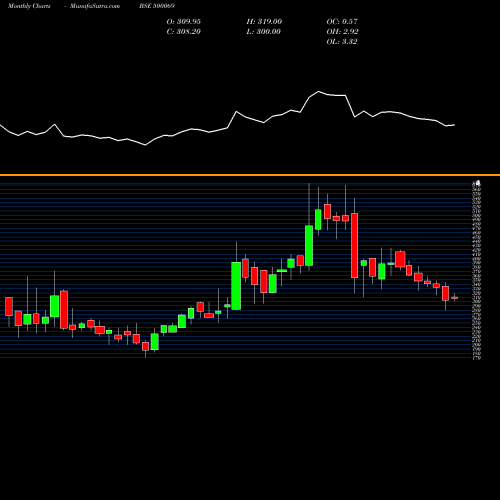
Task: Click the peak of the white line chart
Action: coord(319,91)
